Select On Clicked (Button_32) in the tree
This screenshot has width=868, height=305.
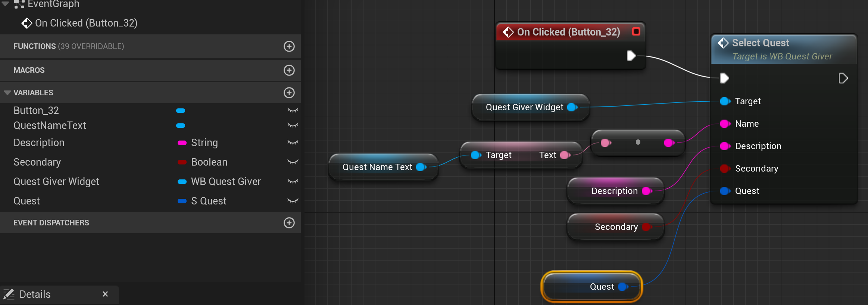86,23
